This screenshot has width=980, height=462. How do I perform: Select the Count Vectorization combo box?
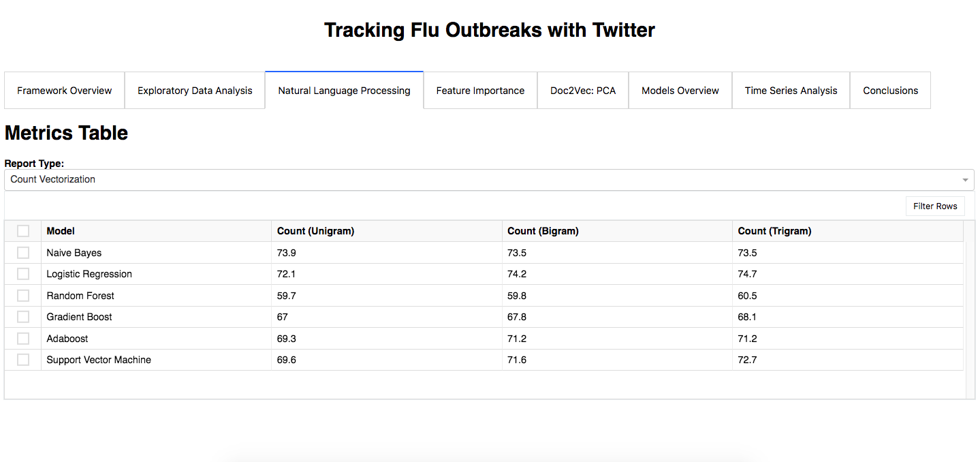click(x=489, y=180)
